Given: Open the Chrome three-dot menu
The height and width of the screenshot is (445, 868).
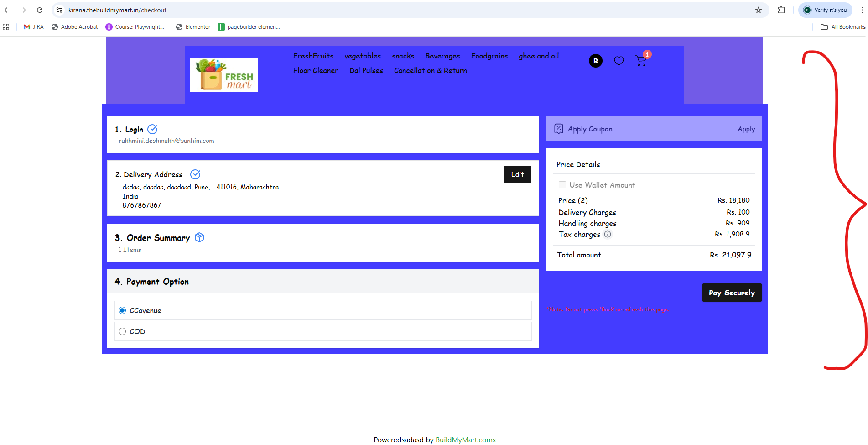Looking at the screenshot, I should point(862,10).
